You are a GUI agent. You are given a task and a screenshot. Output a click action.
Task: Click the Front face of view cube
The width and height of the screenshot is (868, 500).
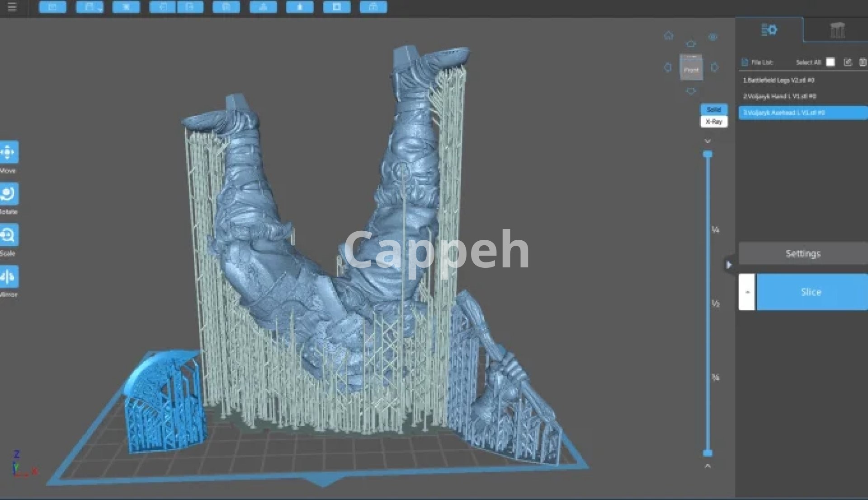(691, 69)
